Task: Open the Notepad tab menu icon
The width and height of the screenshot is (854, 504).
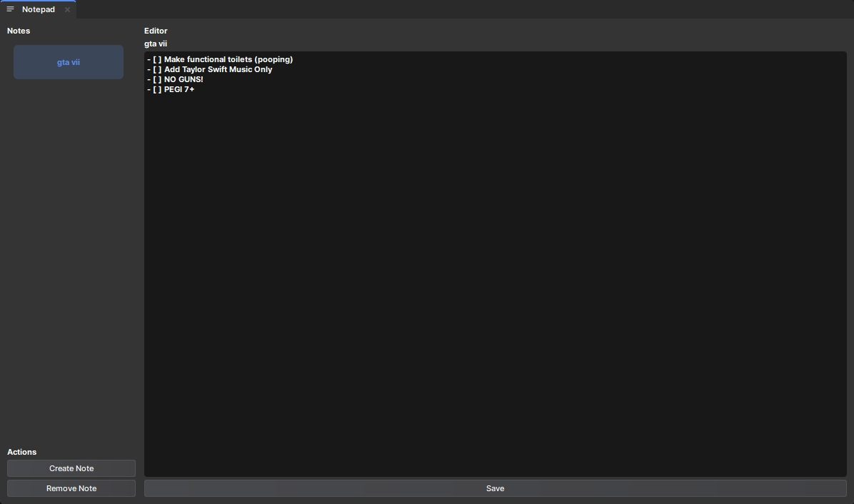Action: [x=10, y=9]
